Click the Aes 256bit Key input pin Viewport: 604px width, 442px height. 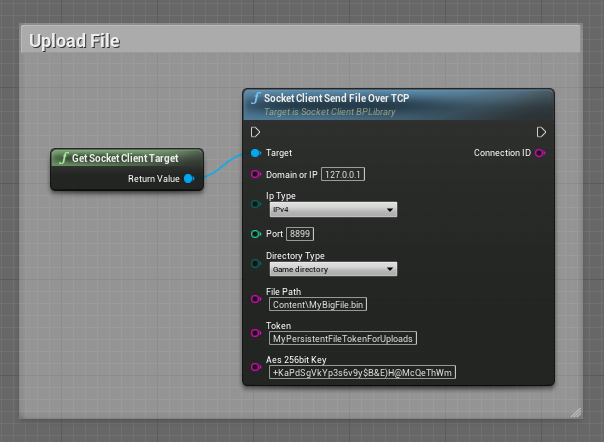click(256, 366)
